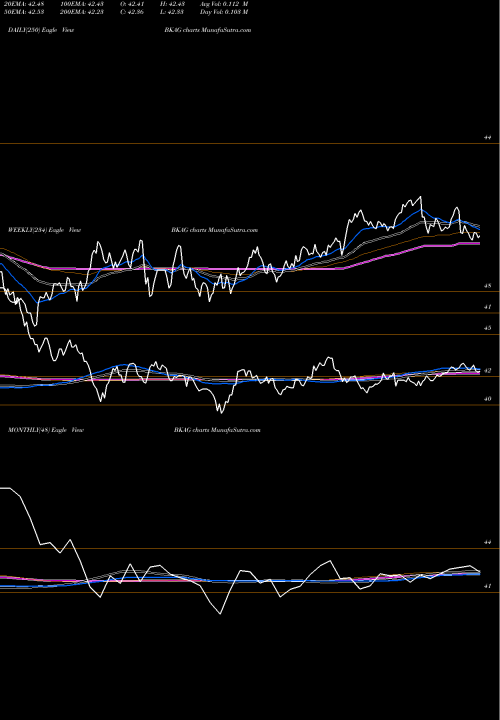
Task: Click the 45 price axis label
Action: point(487,328)
